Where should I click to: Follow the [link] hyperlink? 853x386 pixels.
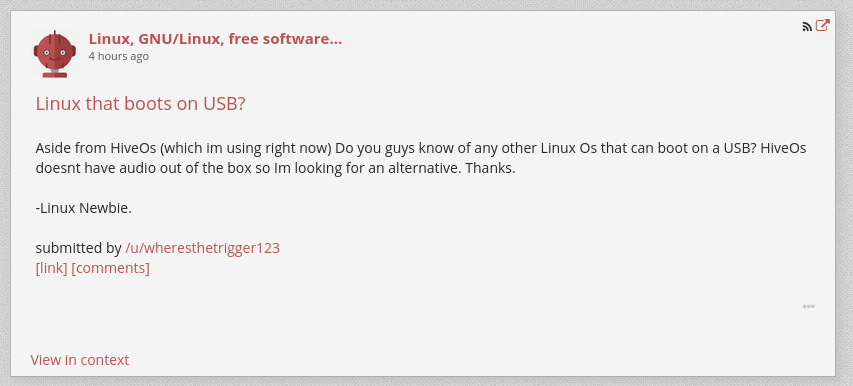[52, 268]
